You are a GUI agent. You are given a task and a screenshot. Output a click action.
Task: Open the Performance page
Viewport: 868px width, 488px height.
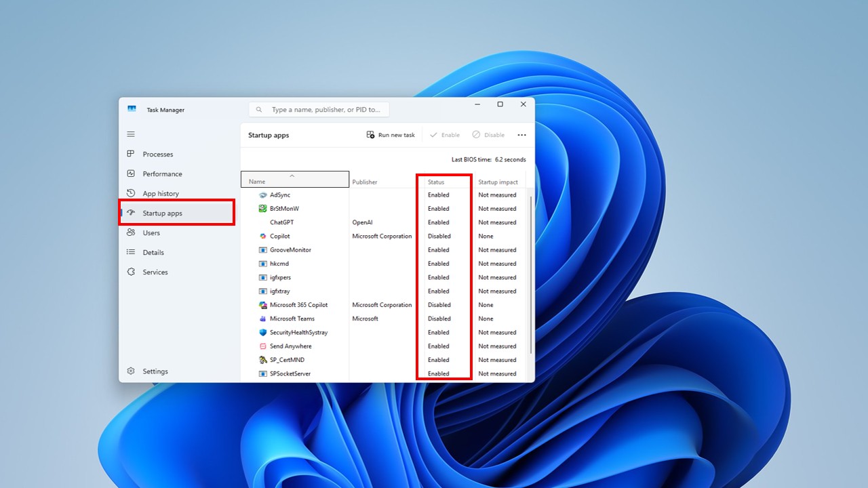(162, 174)
